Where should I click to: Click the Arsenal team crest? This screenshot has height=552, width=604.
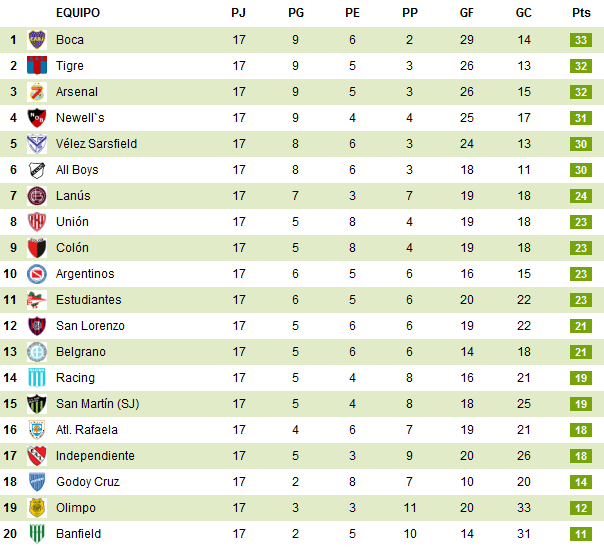[37, 92]
